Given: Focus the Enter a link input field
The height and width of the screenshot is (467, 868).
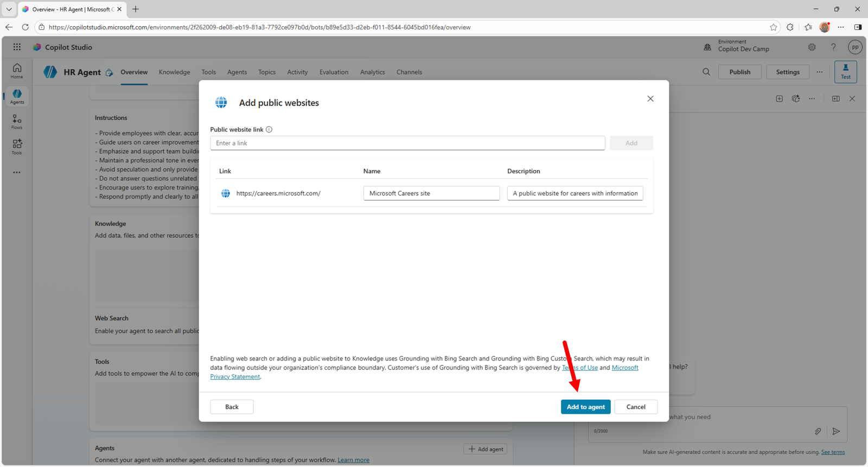Looking at the screenshot, I should pos(407,143).
